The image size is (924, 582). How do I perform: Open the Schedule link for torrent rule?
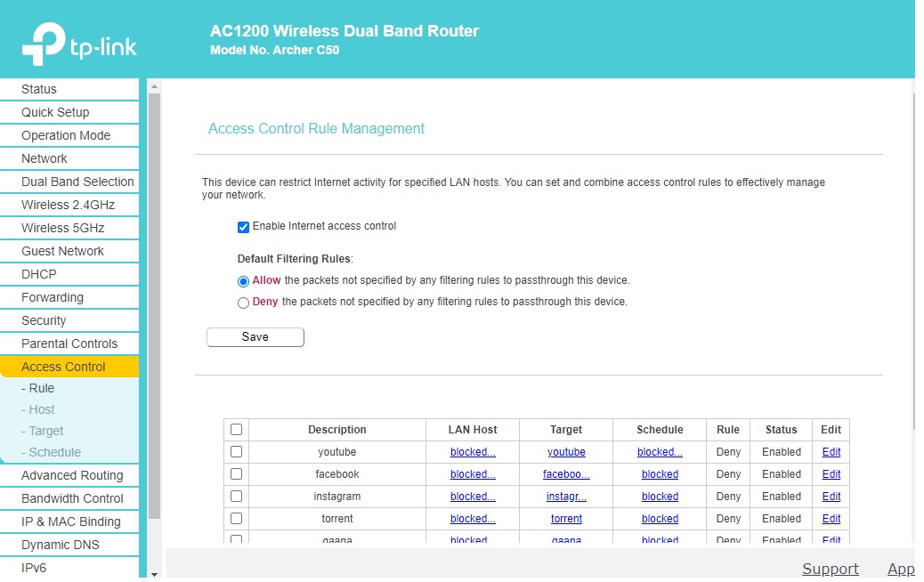point(660,519)
